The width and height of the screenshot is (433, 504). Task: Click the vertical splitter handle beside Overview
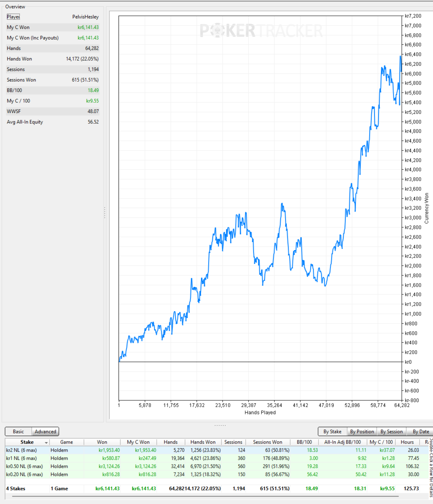pyautogui.click(x=105, y=213)
